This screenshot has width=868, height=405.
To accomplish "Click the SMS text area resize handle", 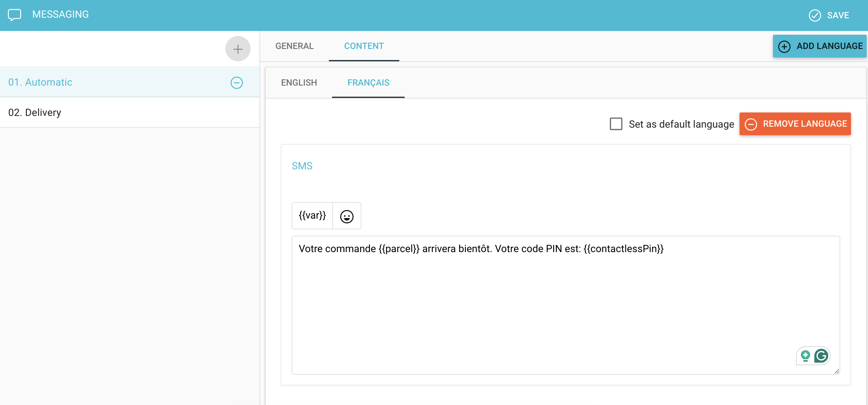I will tap(837, 371).
